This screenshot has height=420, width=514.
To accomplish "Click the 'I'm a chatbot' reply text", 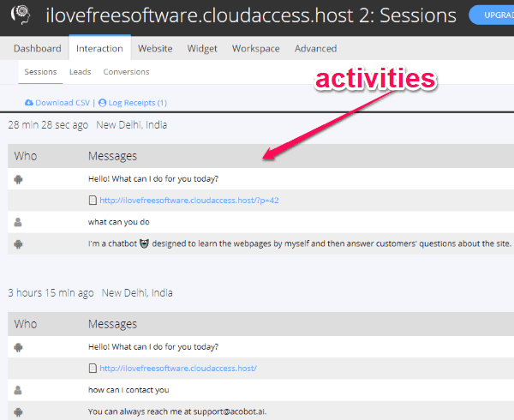I will pyautogui.click(x=300, y=243).
